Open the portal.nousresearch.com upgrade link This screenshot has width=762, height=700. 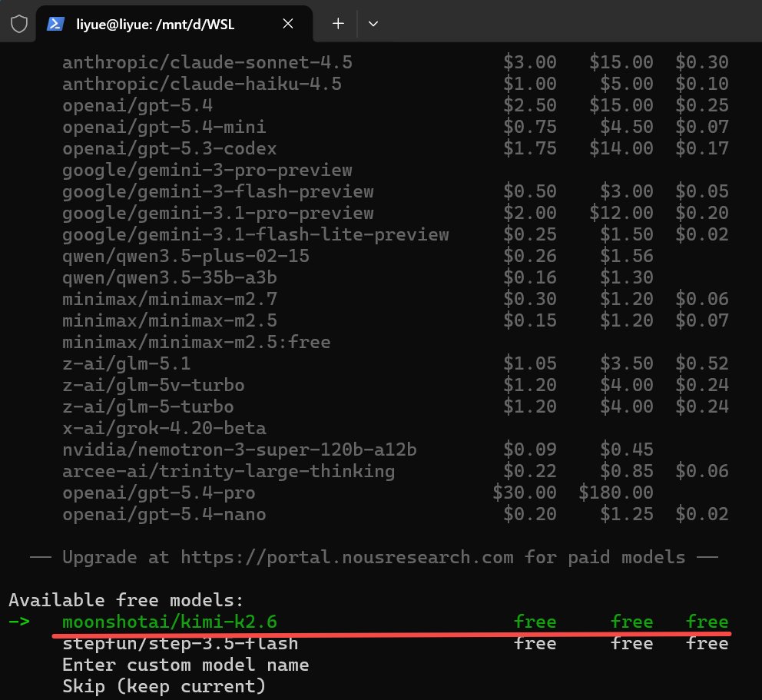click(x=347, y=557)
